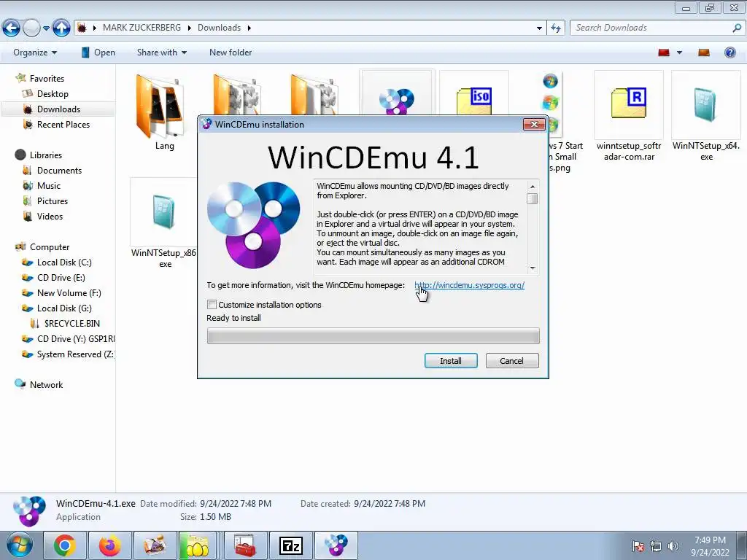Viewport: 747px width, 560px height.
Task: Click Install in the WinCDEmu dialog
Action: click(x=451, y=360)
